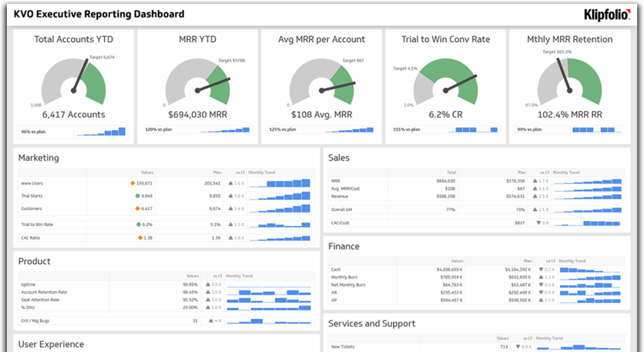This screenshot has height=352, width=644.
Task: Click the "6.2% CR" value
Action: point(446,114)
